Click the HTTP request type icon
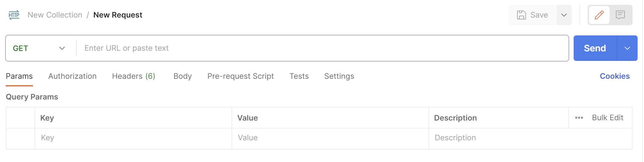644x162 pixels. [14, 15]
